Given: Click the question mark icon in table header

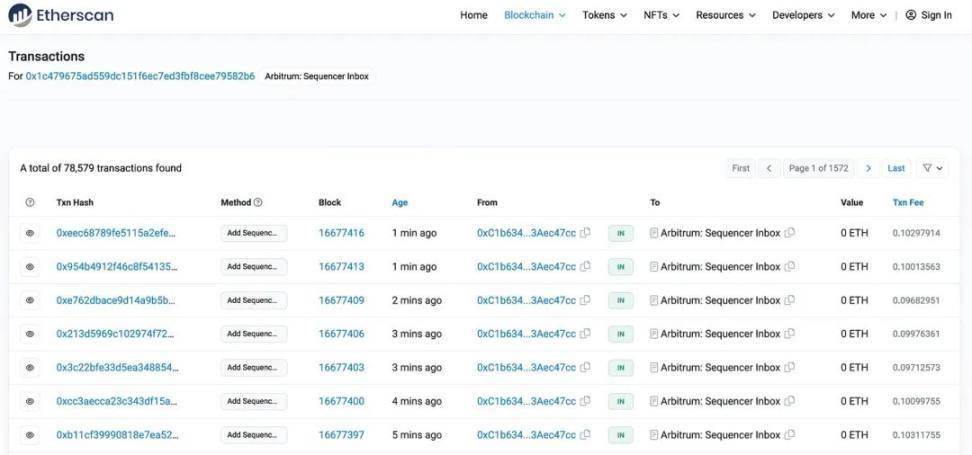Looking at the screenshot, I should coord(30,203).
